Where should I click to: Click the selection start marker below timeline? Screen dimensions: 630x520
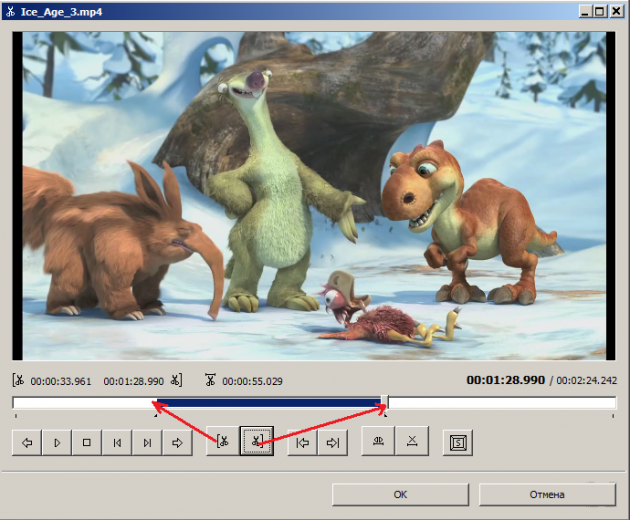[156, 416]
